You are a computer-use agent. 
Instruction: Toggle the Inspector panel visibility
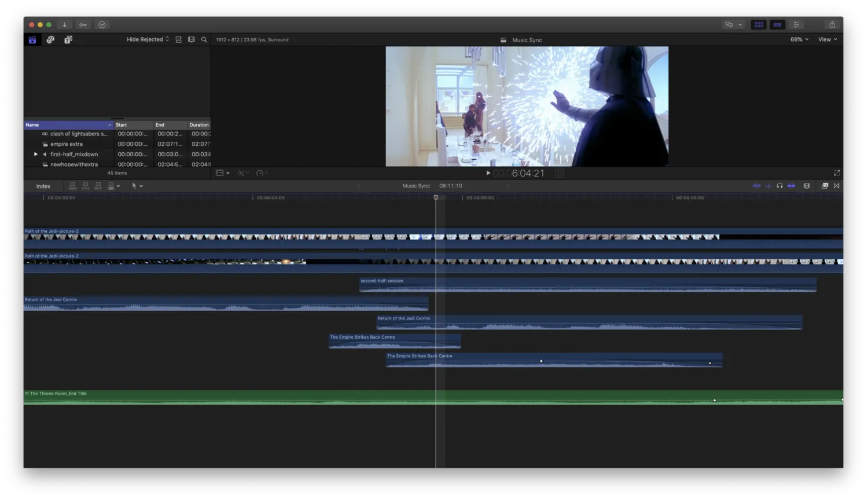[x=797, y=25]
